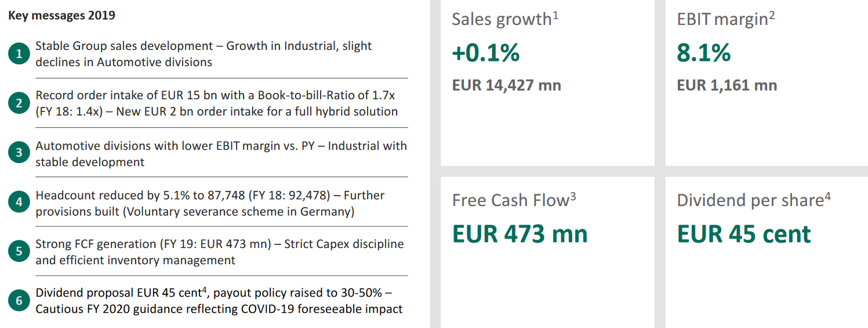Click the green number 2 circle
868x328 pixels.
pyautogui.click(x=19, y=103)
